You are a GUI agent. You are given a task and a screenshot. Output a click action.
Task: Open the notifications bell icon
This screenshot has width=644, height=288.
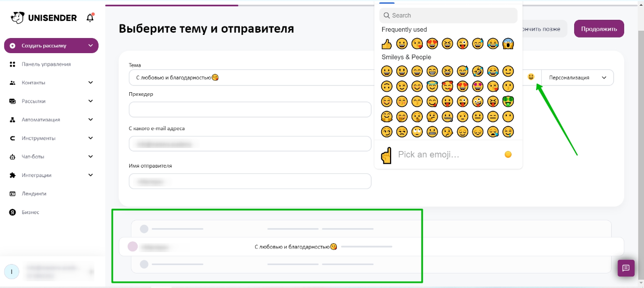point(90,18)
